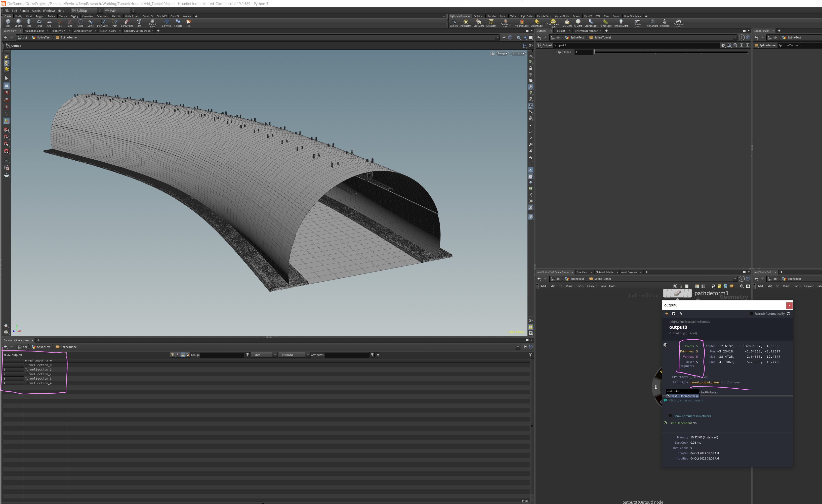Click the Attributes filter input field
This screenshot has width=822, height=504.
347,355
